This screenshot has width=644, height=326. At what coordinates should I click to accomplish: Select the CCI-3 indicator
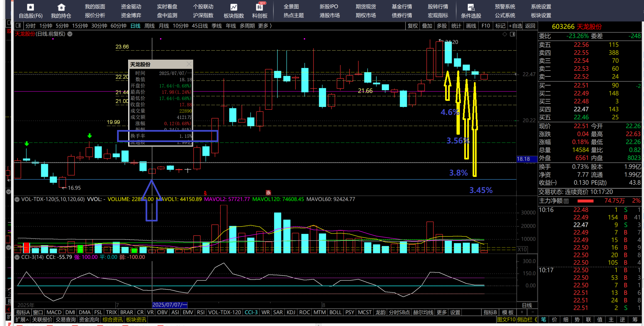(251, 312)
